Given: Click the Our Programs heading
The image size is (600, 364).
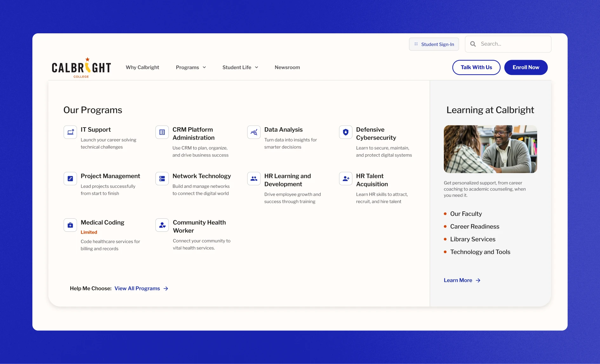Looking at the screenshot, I should [x=93, y=110].
